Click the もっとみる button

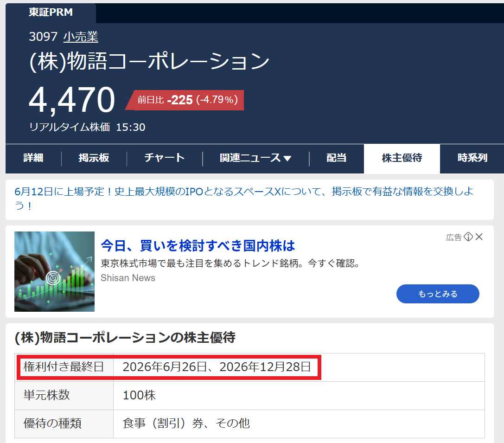tap(437, 294)
